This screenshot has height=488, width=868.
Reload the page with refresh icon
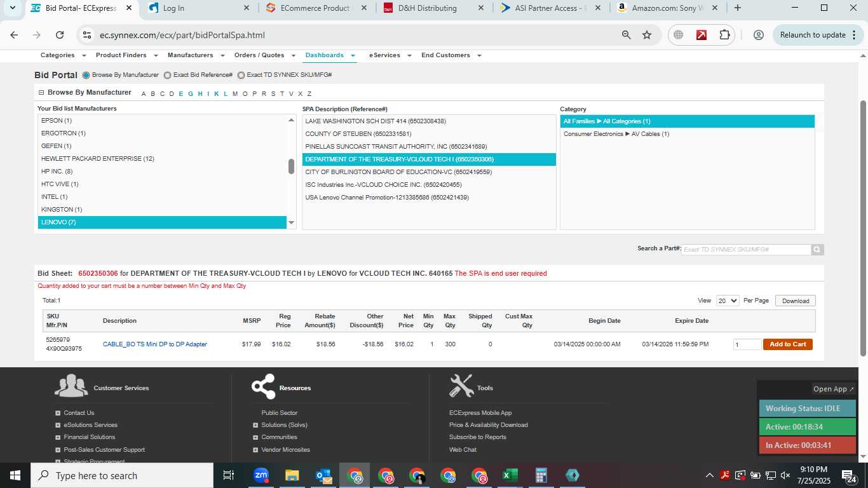coord(60,35)
